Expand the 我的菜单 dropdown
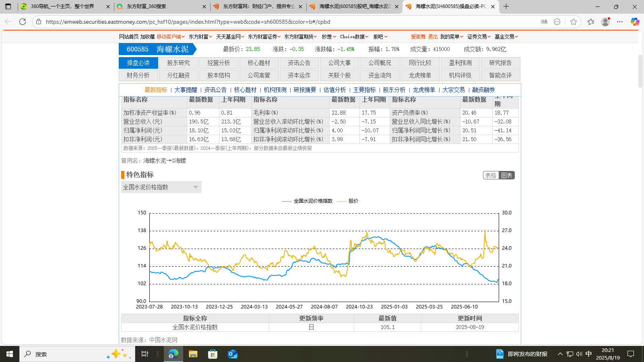The height and width of the screenshot is (362, 644). (452, 37)
